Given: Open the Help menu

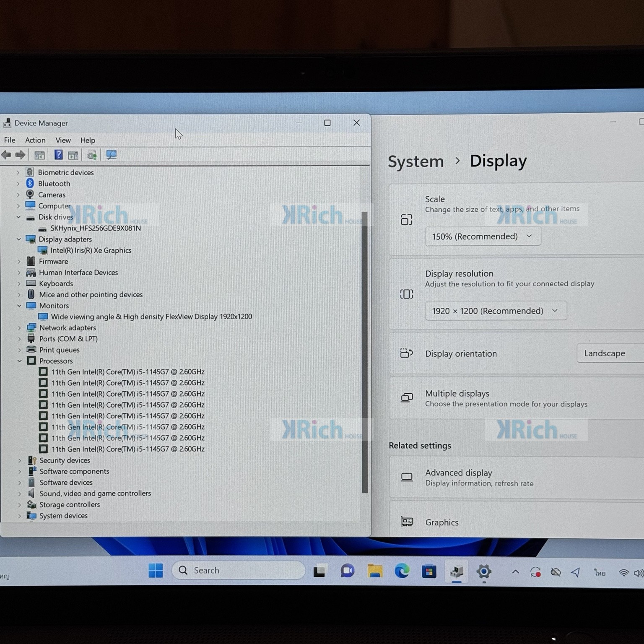Looking at the screenshot, I should (x=88, y=140).
